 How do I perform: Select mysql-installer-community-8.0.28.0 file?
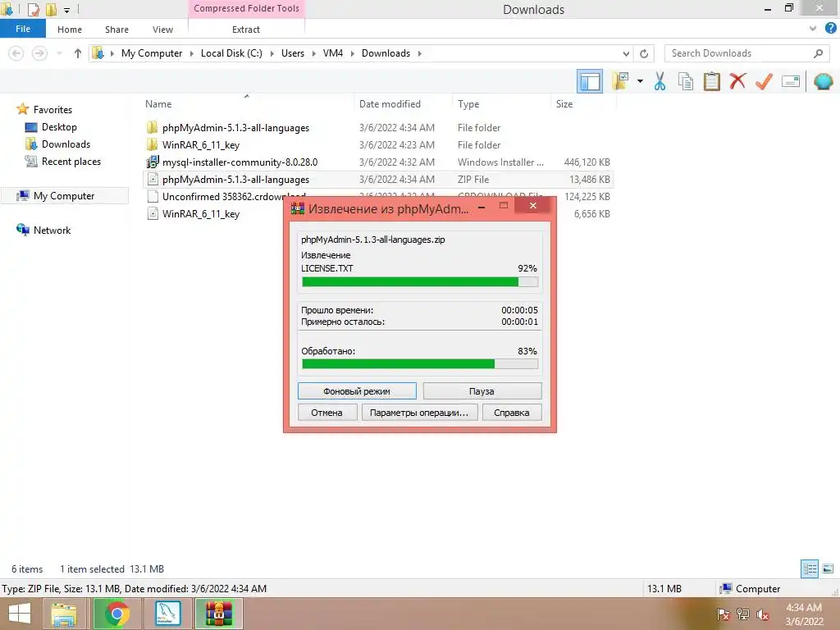(x=240, y=162)
